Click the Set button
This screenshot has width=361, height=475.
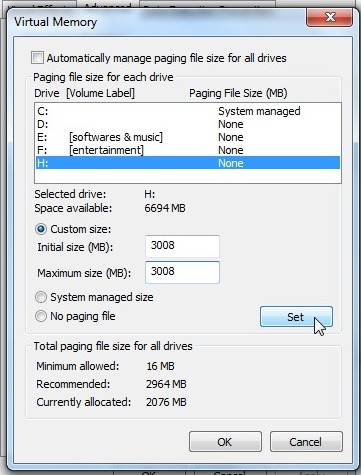click(x=296, y=317)
